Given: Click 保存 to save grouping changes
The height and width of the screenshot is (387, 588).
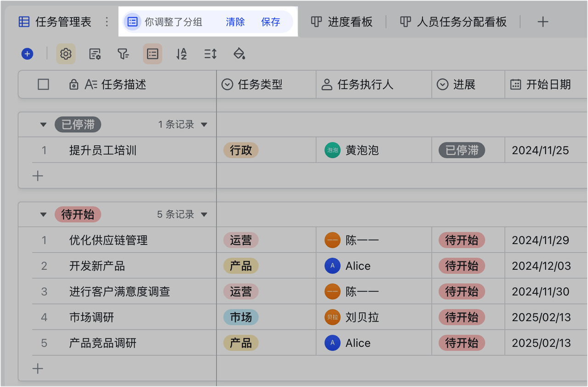Looking at the screenshot, I should click(271, 22).
